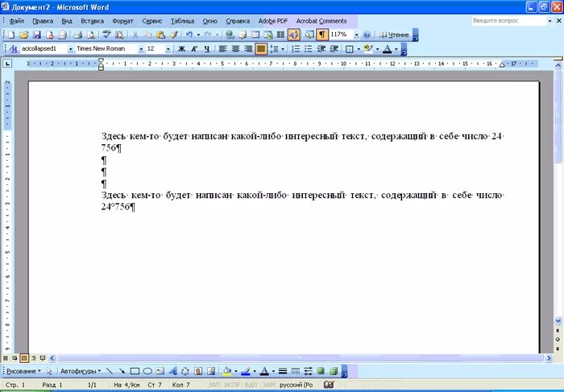Open the Рисование drawing menu
564x392 pixels.
[23, 371]
